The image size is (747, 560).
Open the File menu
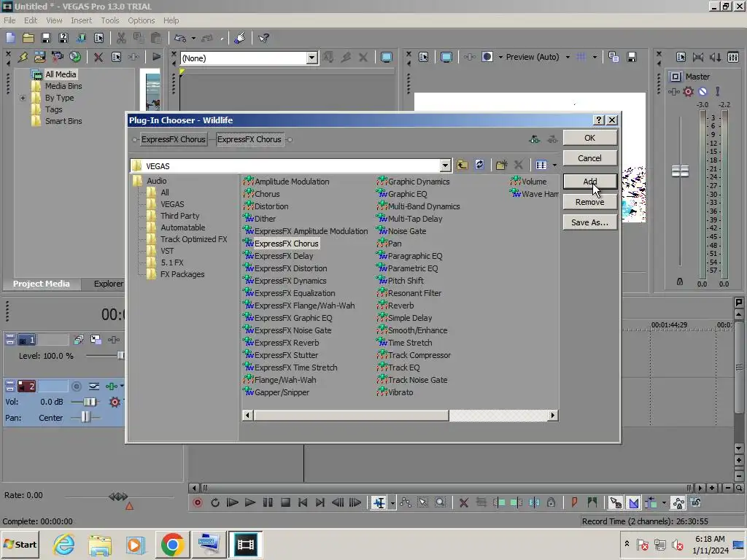click(9, 20)
